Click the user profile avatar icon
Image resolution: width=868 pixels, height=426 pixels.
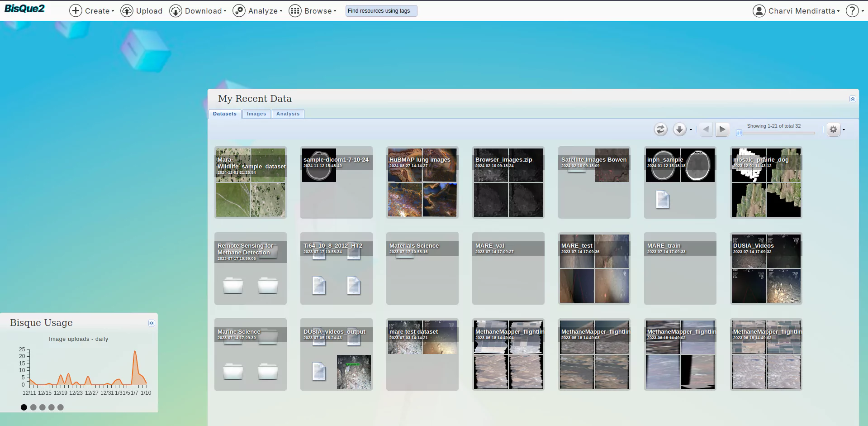pos(759,11)
